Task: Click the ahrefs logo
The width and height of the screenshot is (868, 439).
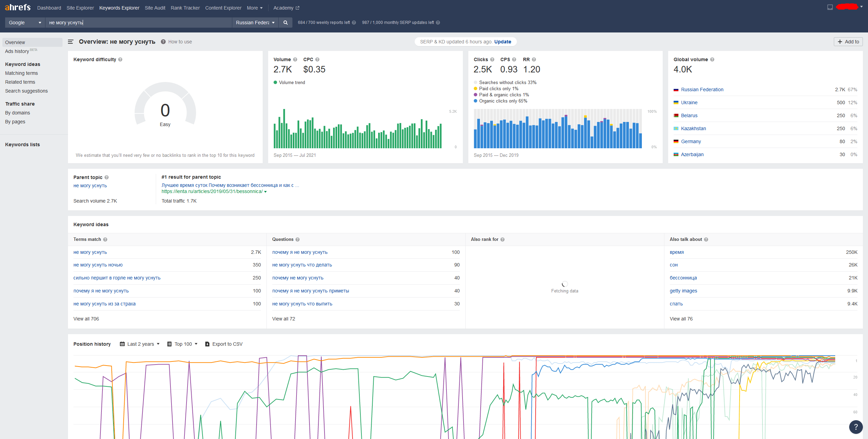Action: tap(18, 8)
